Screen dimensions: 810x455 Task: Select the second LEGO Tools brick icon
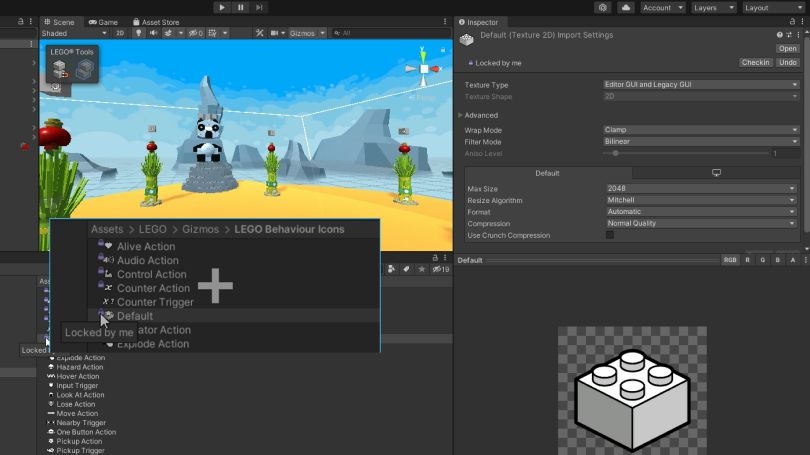84,68
